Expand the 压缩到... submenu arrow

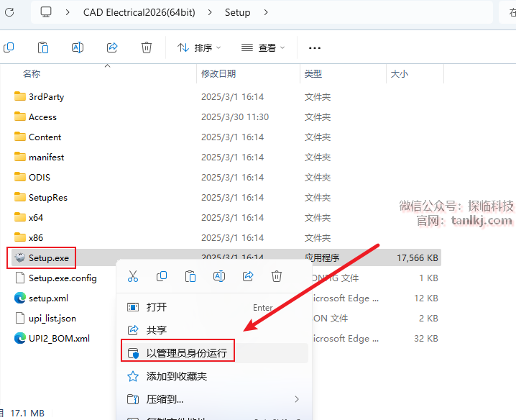tap(297, 399)
